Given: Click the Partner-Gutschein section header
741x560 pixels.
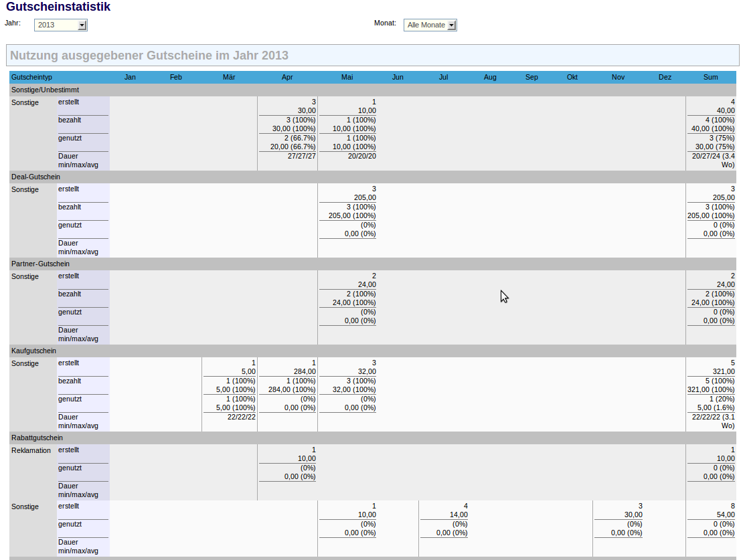Looking at the screenshot, I should [x=40, y=264].
